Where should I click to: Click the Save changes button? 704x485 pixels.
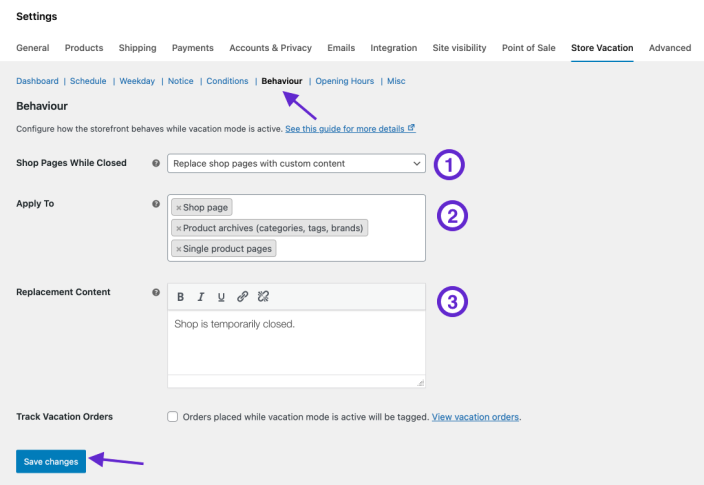[x=51, y=462]
